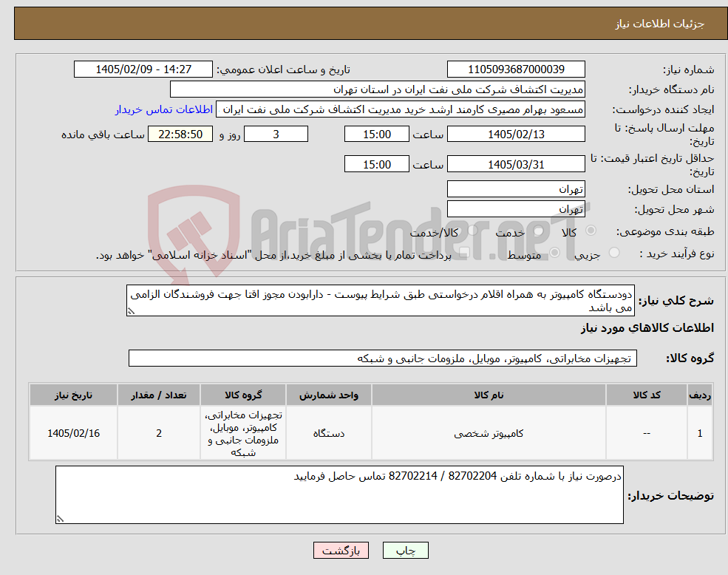Click the تعداد / مقدار column header
728x575 pixels.
(x=159, y=395)
